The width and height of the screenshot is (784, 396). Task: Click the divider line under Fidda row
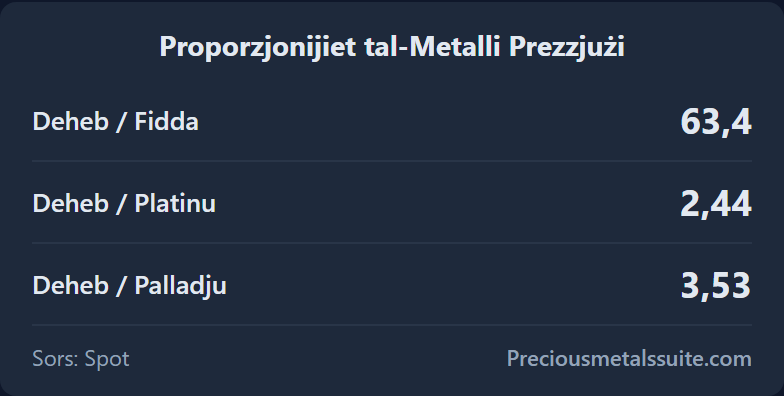point(392,161)
